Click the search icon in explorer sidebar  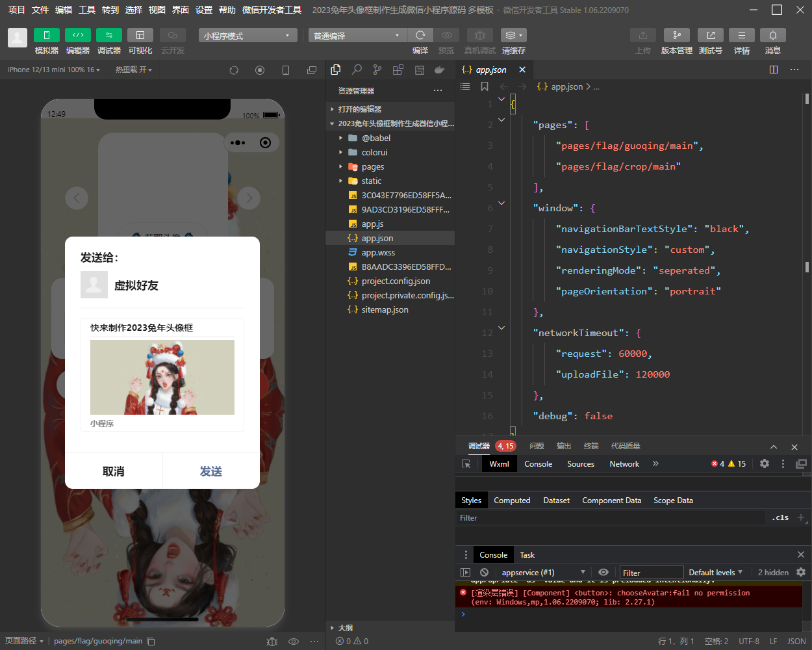[x=357, y=70]
